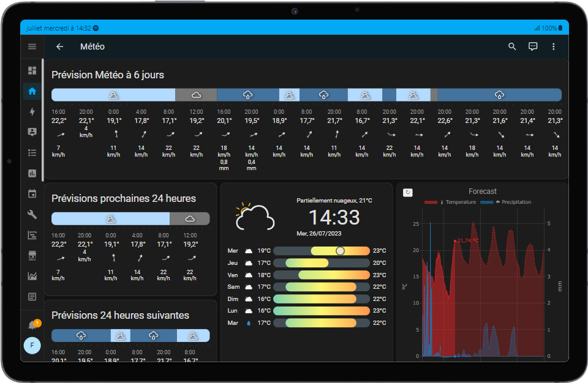Toggle the Temperature legend series

click(450, 202)
